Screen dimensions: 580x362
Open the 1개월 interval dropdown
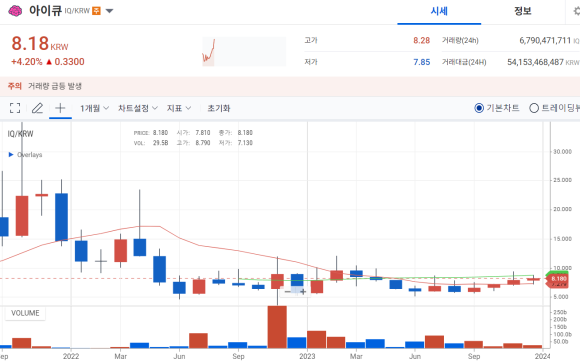click(94, 108)
